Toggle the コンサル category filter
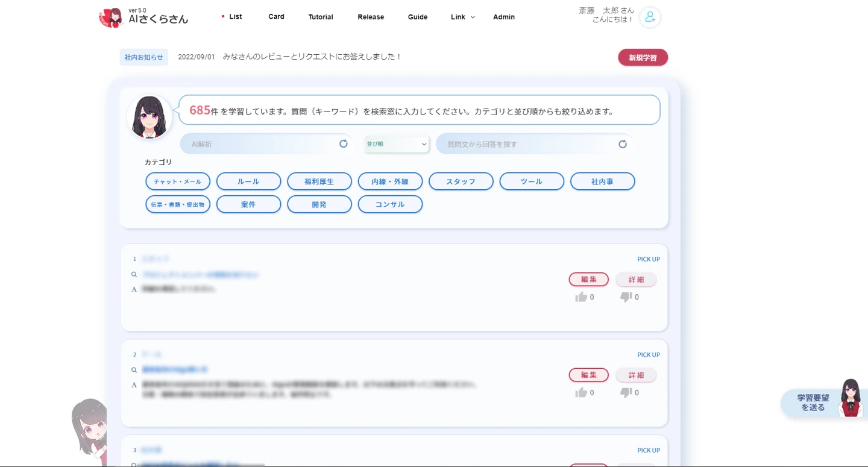The width and height of the screenshot is (868, 467). pyautogui.click(x=390, y=204)
